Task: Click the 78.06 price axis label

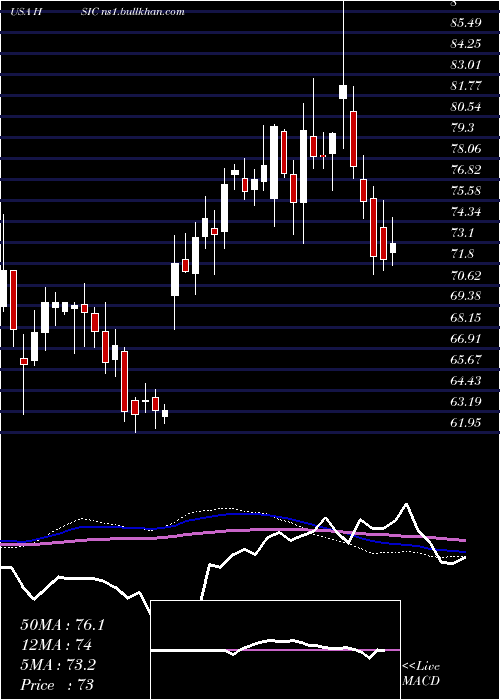Action: coord(466,148)
